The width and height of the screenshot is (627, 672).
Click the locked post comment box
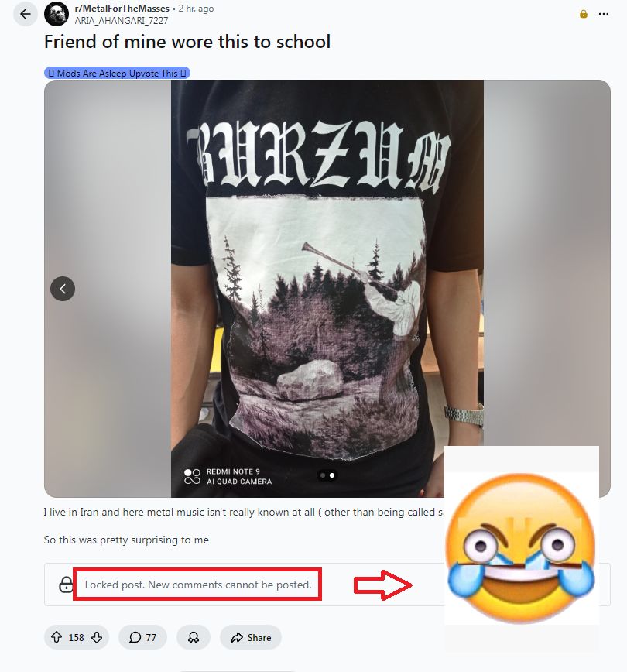tap(327, 585)
